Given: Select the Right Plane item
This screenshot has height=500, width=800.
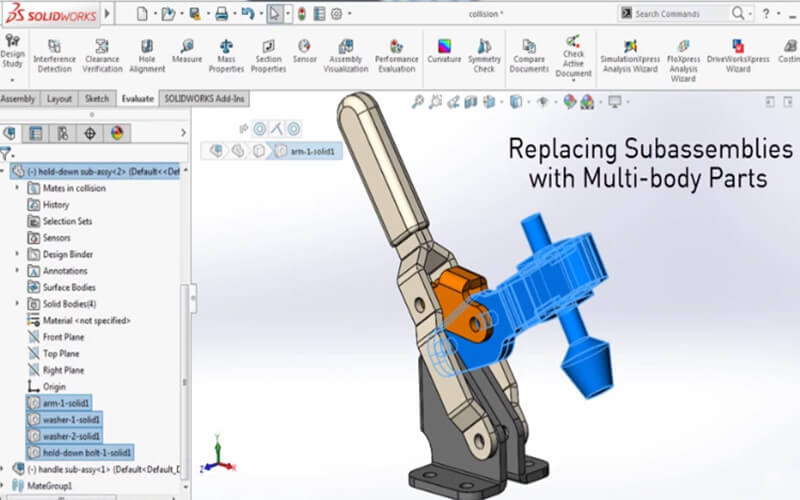Looking at the screenshot, I should pos(56,370).
